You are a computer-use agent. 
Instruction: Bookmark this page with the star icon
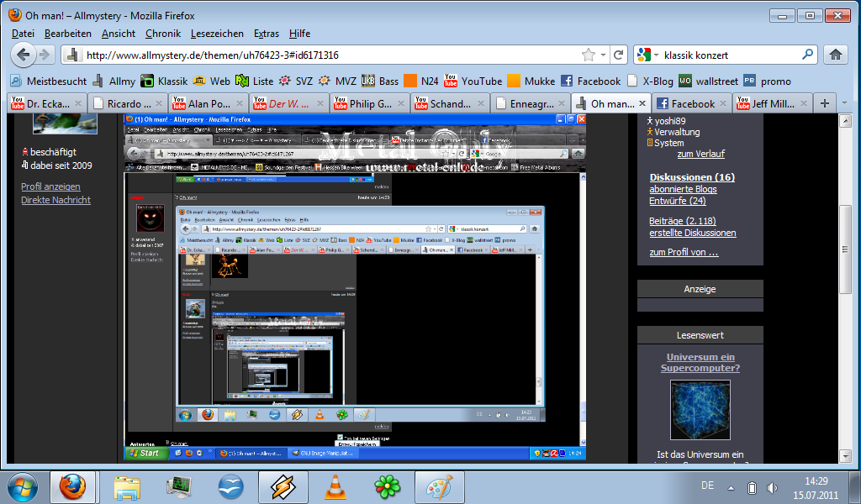[589, 55]
